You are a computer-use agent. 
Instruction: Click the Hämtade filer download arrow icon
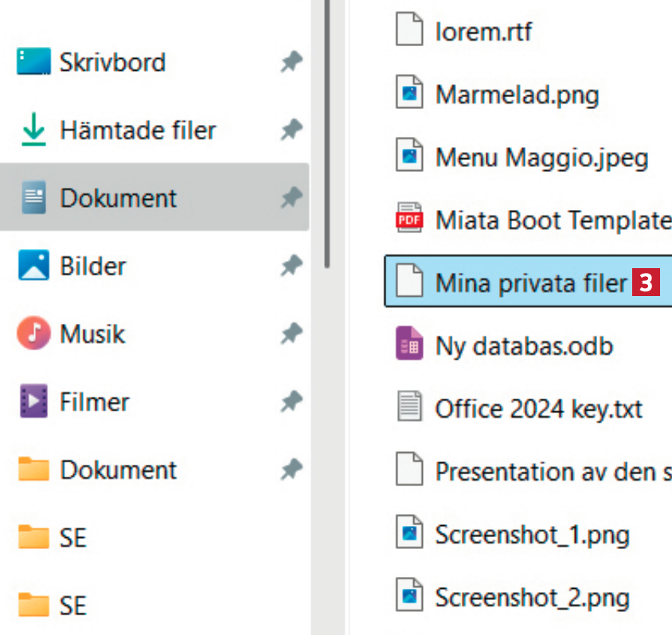coord(33,131)
